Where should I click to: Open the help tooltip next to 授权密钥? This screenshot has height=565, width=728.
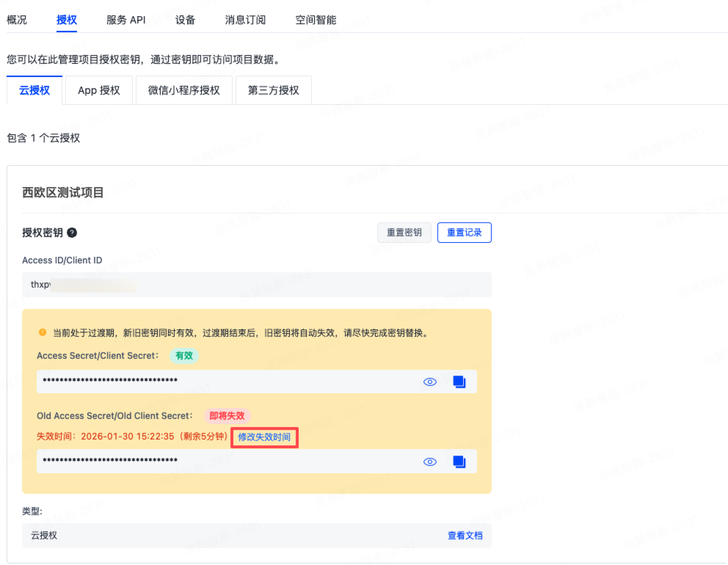(71, 233)
